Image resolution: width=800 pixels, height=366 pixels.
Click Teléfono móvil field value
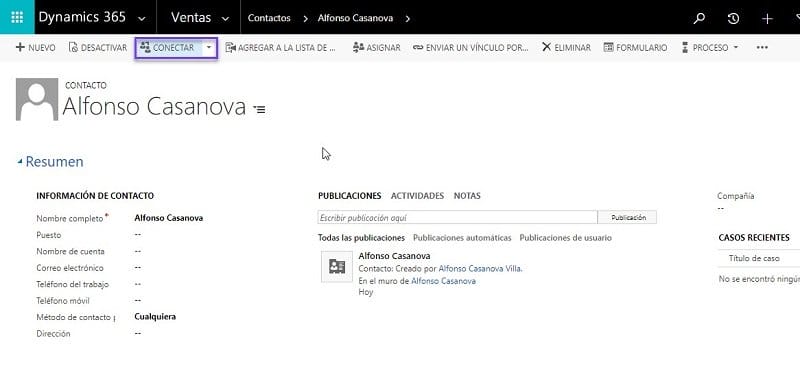[x=138, y=300]
